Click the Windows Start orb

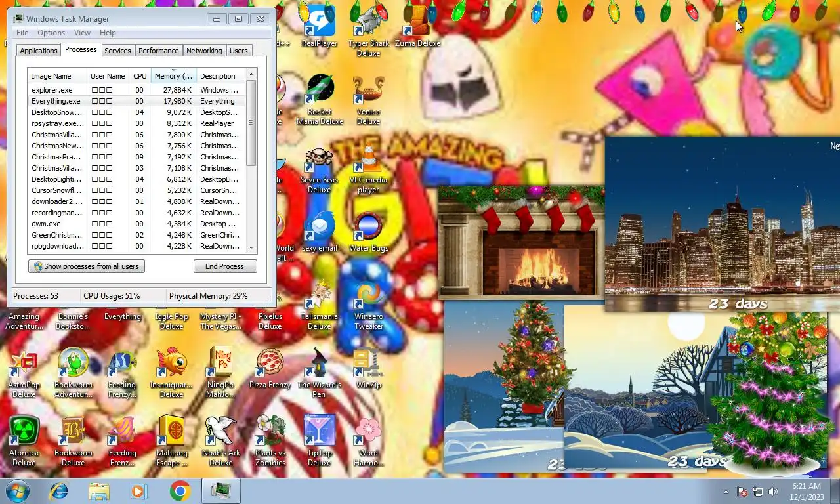pos(18,491)
